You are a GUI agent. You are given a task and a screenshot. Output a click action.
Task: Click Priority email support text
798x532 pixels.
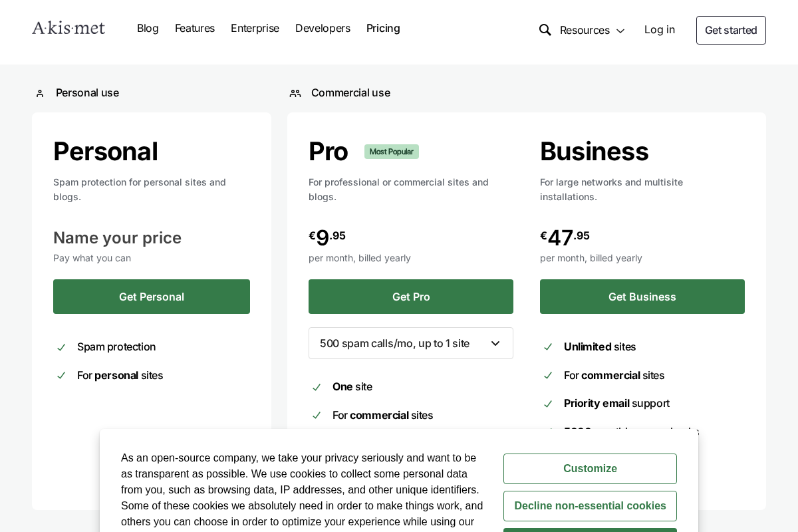point(616,403)
